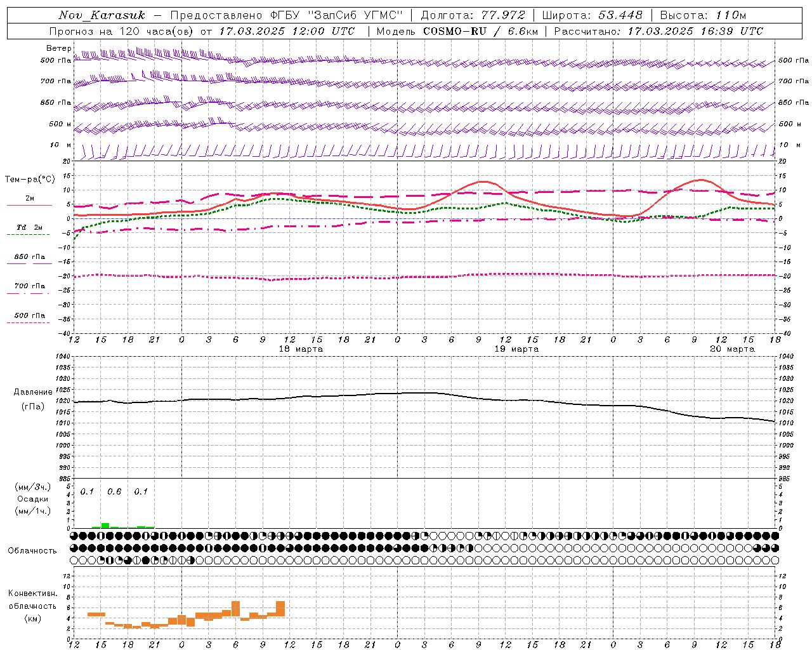This screenshot has height=650, width=812.
Task: Click the Давление pressure chart label
Action: 33,392
